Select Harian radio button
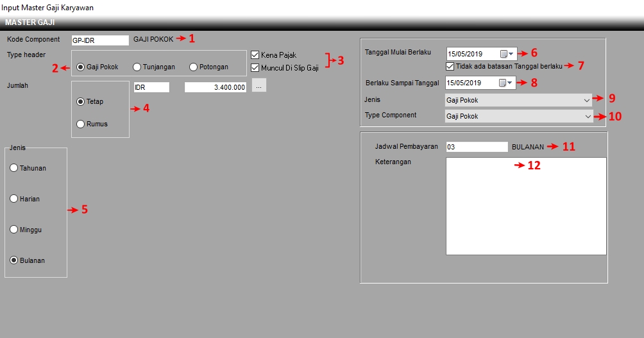The image size is (644, 338). point(14,199)
